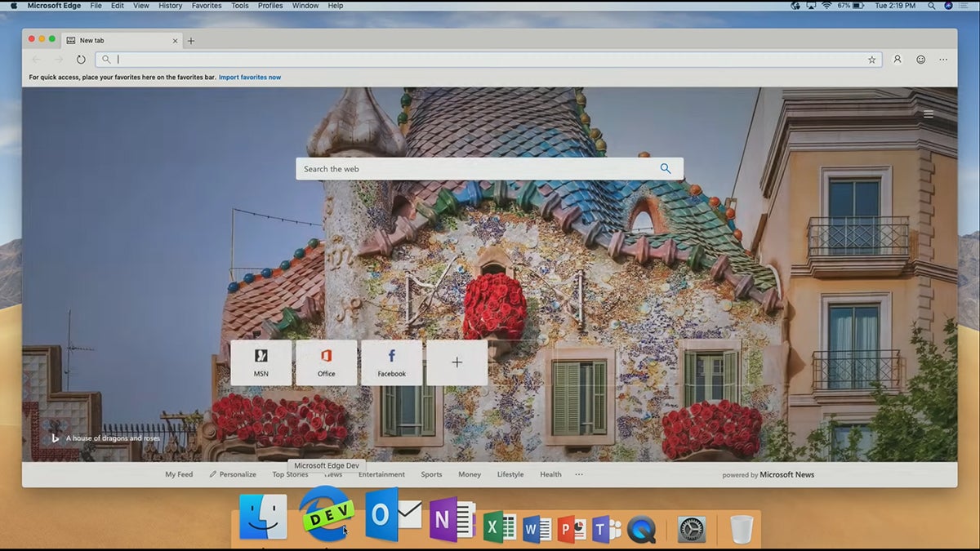Viewport: 980px width, 551px height.
Task: Open the MSN quick link tile
Action: pyautogui.click(x=261, y=362)
